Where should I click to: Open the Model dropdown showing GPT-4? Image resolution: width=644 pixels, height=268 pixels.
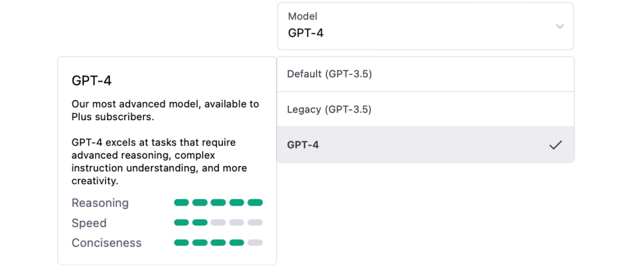pos(425,26)
